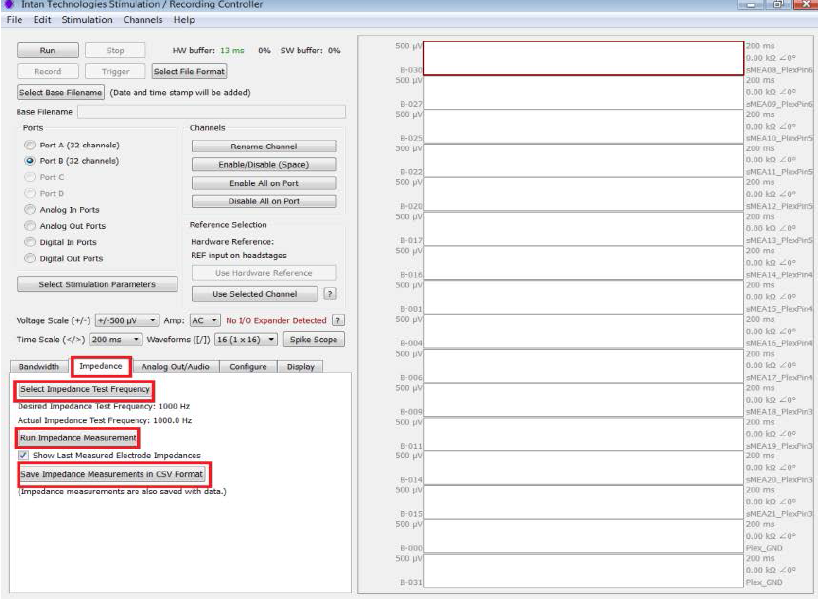Click Select Base Filename button

pos(61,92)
